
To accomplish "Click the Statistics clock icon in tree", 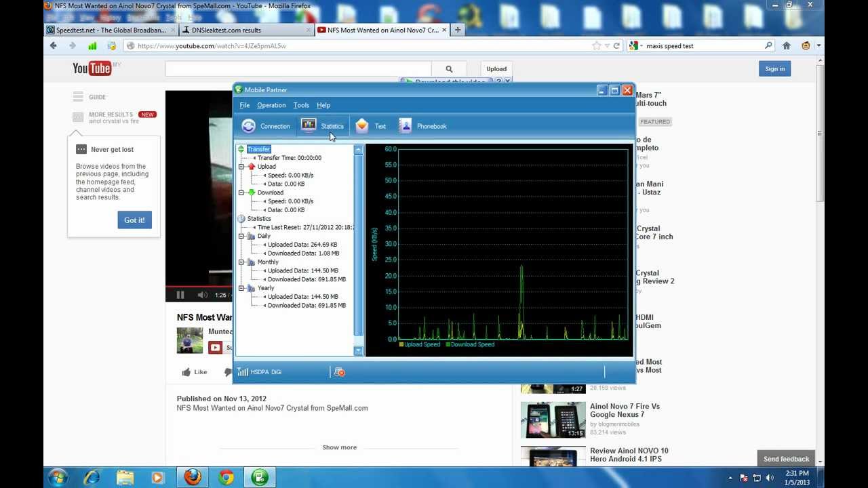I will tap(241, 218).
